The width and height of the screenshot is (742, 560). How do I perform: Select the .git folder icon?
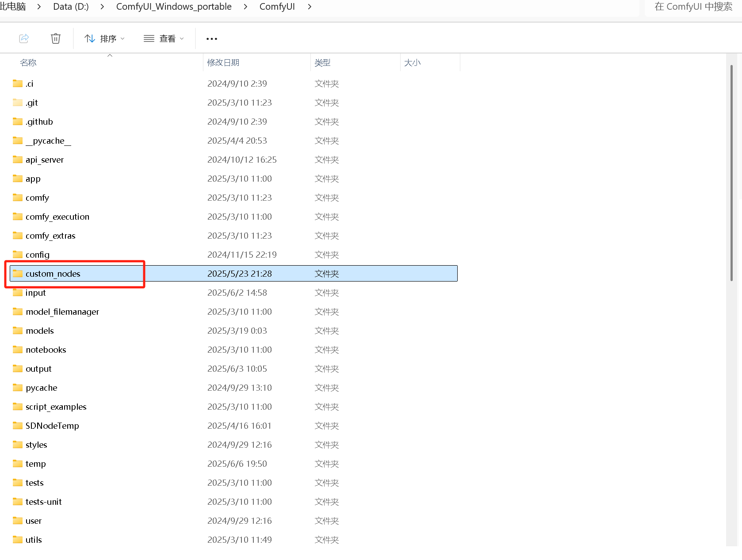(18, 103)
